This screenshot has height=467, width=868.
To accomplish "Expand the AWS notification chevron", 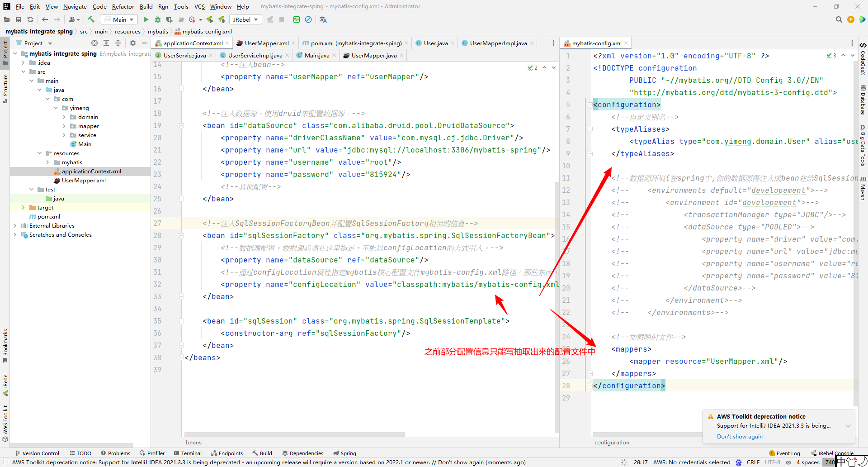I will coord(848,426).
